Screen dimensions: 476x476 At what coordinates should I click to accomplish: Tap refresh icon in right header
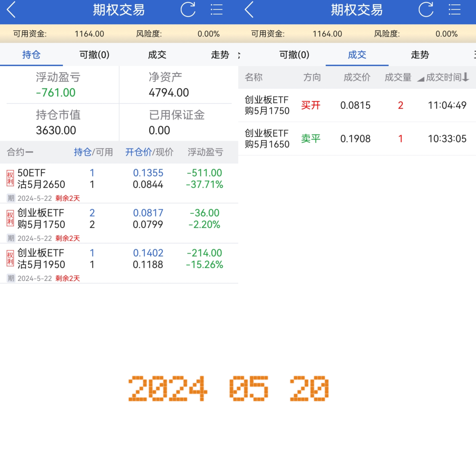tap(426, 10)
